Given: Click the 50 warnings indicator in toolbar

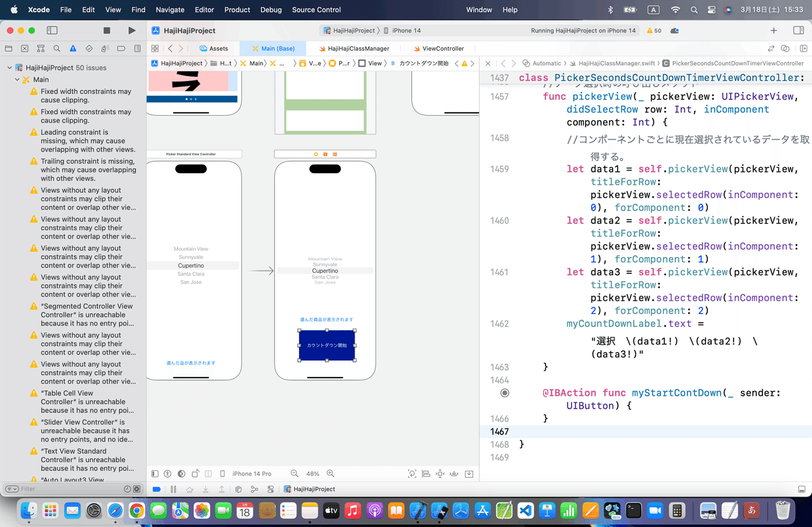Looking at the screenshot, I should click(x=654, y=30).
